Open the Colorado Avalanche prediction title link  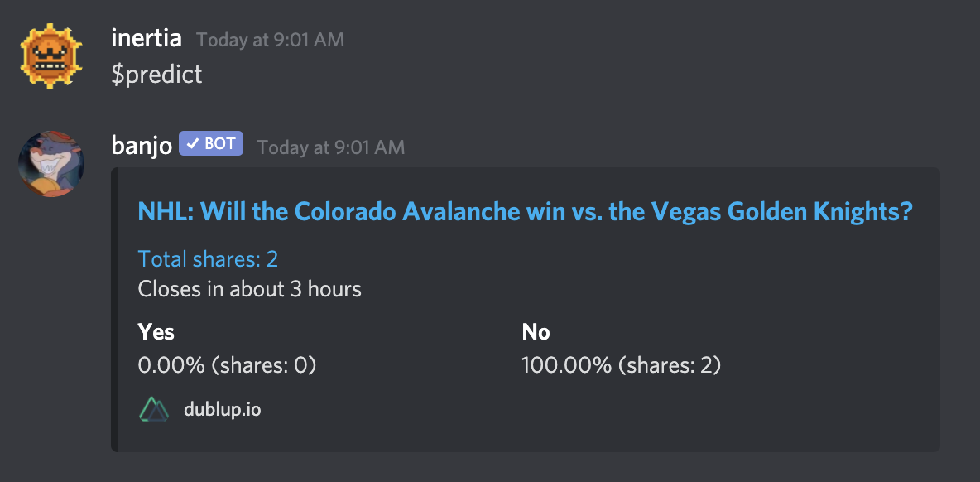click(525, 212)
